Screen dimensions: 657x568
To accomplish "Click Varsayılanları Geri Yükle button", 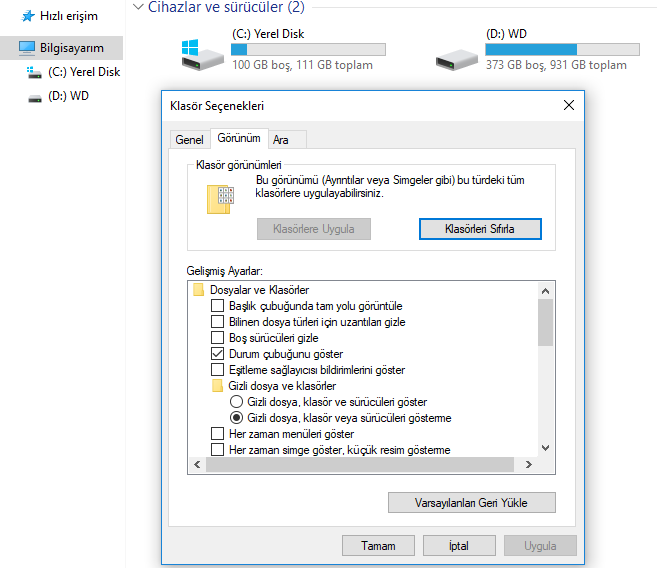I will pos(471,502).
